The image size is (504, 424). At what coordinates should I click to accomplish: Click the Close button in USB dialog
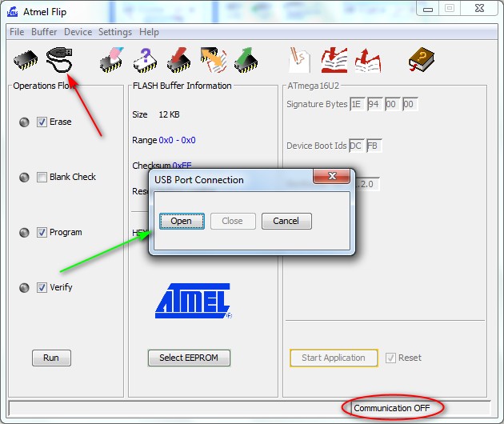[x=233, y=221]
